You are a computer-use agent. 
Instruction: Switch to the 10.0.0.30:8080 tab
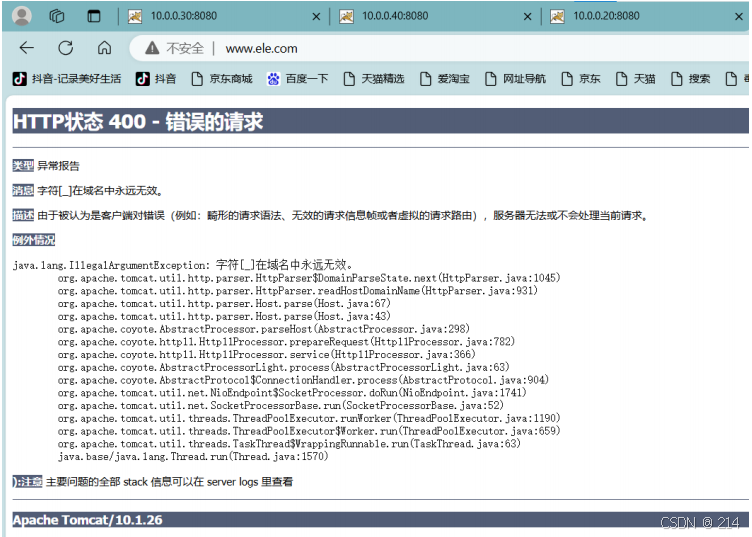coord(224,16)
